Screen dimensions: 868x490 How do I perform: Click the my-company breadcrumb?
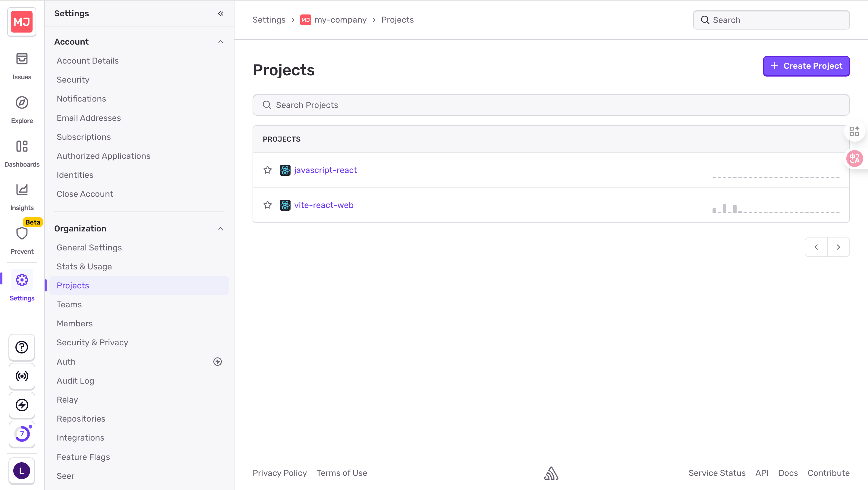(x=340, y=20)
